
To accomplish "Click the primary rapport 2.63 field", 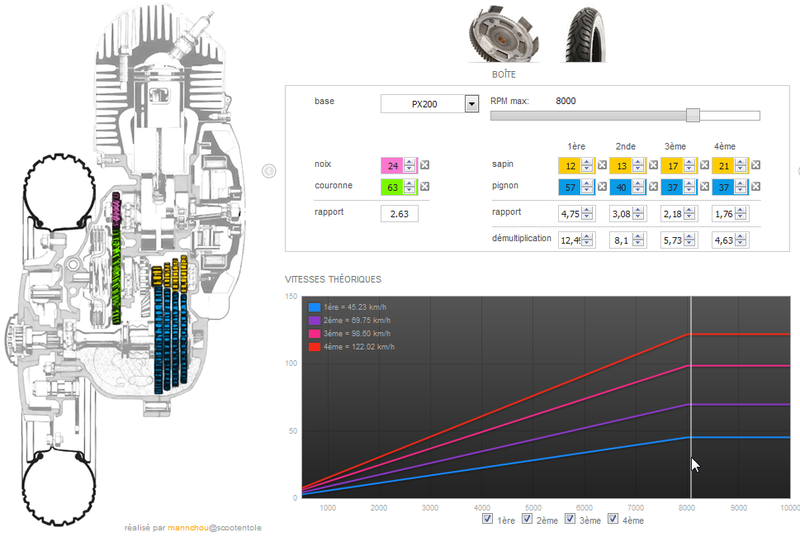I will [x=399, y=214].
